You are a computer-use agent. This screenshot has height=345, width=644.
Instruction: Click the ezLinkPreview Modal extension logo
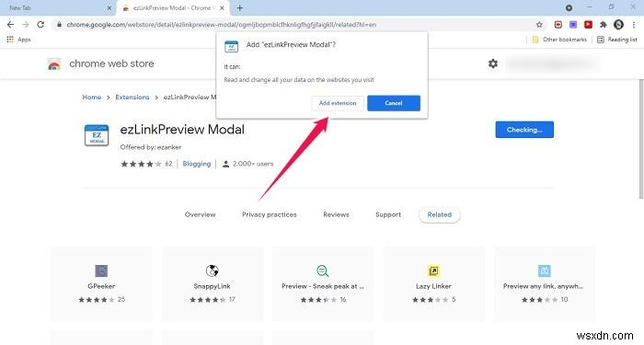(97, 135)
